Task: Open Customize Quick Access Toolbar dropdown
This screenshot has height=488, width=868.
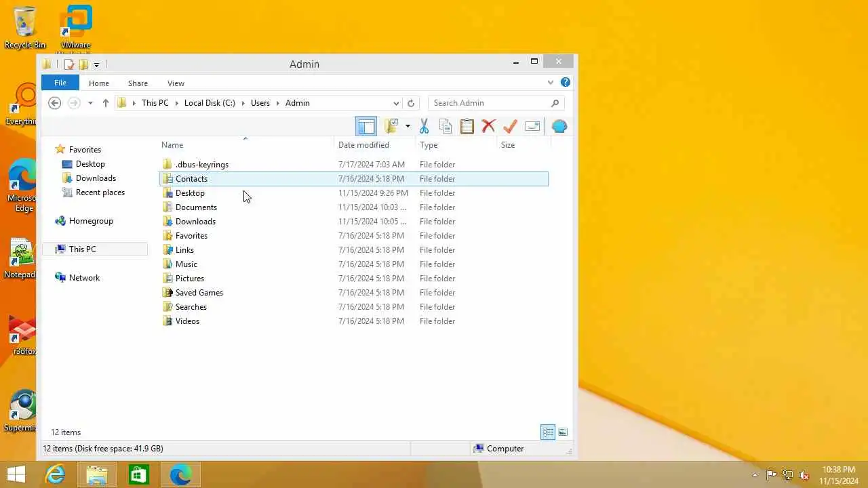Action: click(x=96, y=64)
